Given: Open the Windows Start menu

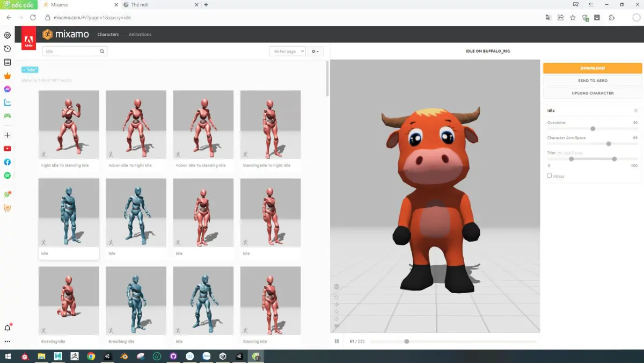Looking at the screenshot, I should pyautogui.click(x=8, y=356).
